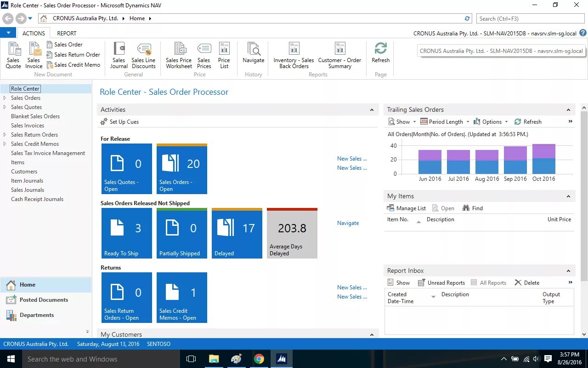Open Period Length dropdown in chart

(445, 122)
